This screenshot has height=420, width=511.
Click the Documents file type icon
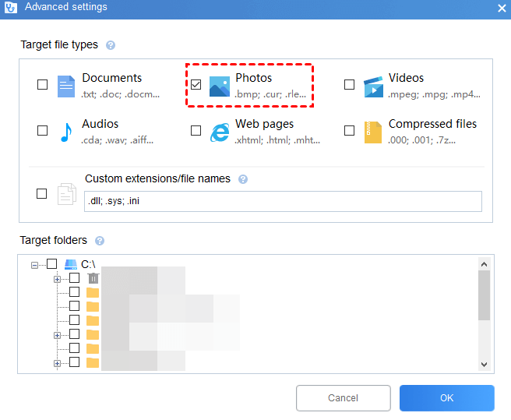click(66, 85)
